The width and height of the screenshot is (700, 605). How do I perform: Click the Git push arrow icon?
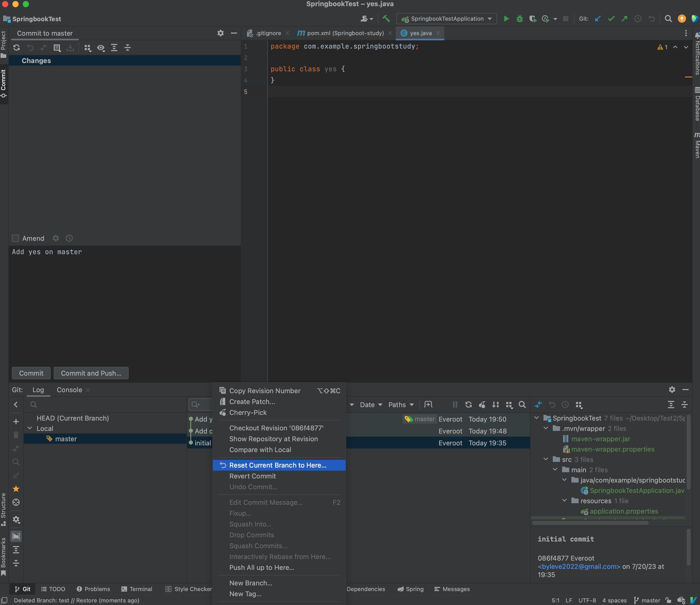[x=624, y=19]
